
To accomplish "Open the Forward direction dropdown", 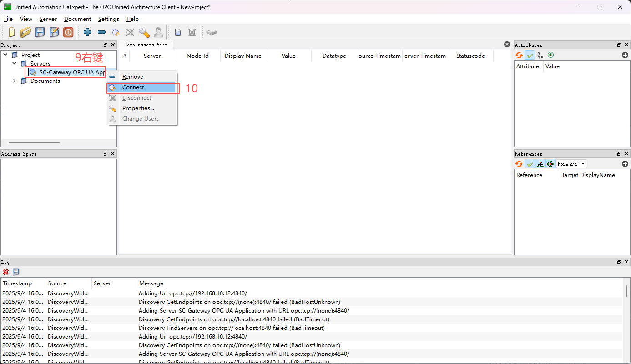I will (571, 164).
